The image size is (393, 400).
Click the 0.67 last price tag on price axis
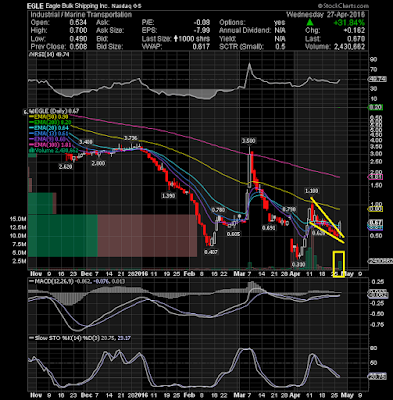tap(375, 222)
